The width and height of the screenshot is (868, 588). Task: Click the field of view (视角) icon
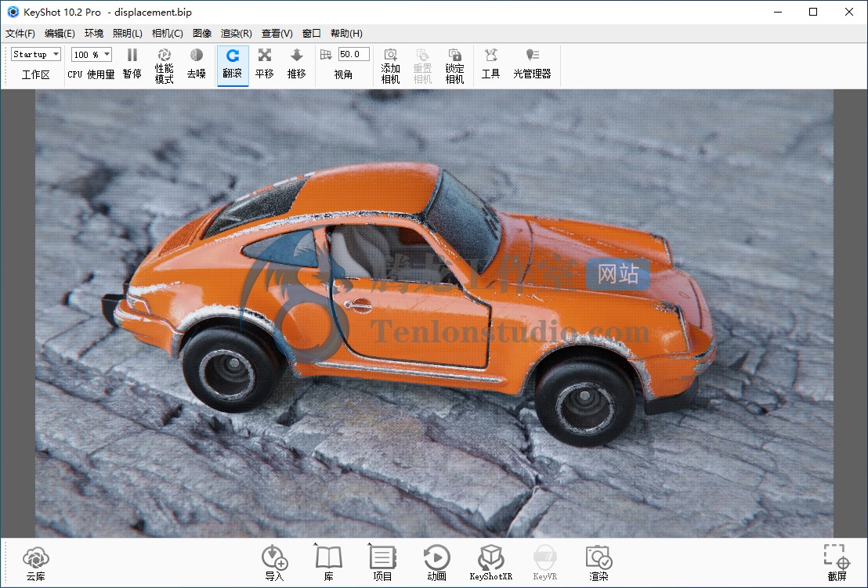[x=326, y=54]
